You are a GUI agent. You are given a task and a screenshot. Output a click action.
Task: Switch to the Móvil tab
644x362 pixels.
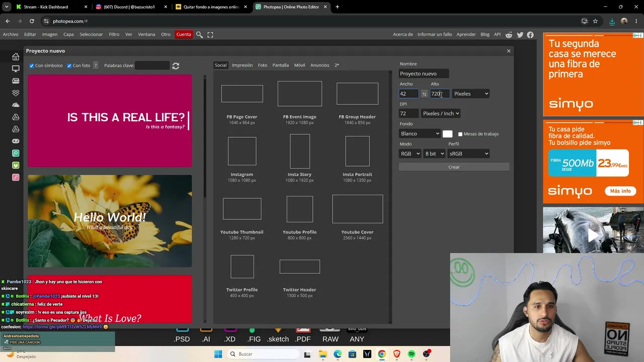click(299, 65)
